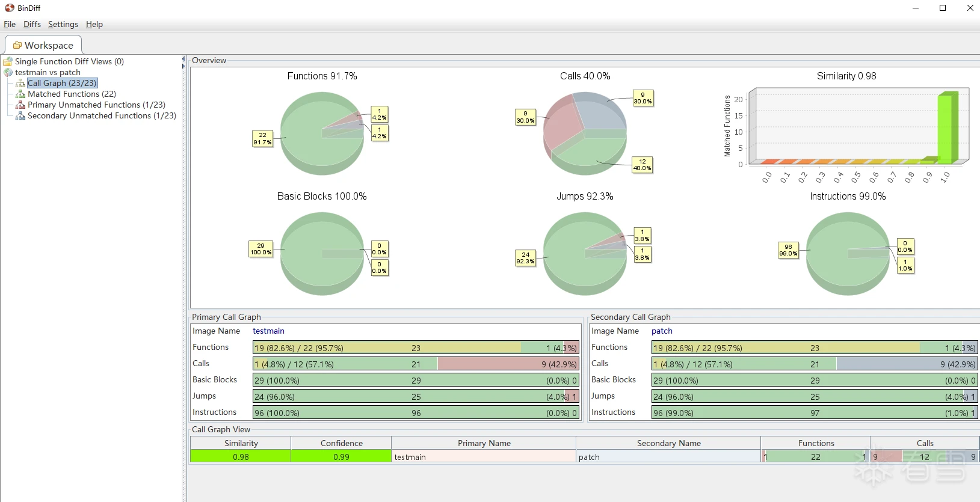Click the testmain vs patch diff icon
The image size is (980, 502).
8,72
